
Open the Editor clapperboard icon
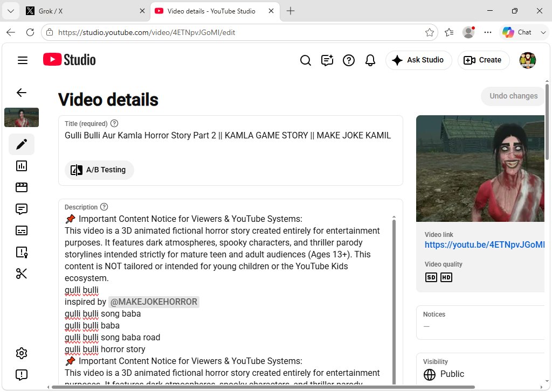(x=22, y=187)
